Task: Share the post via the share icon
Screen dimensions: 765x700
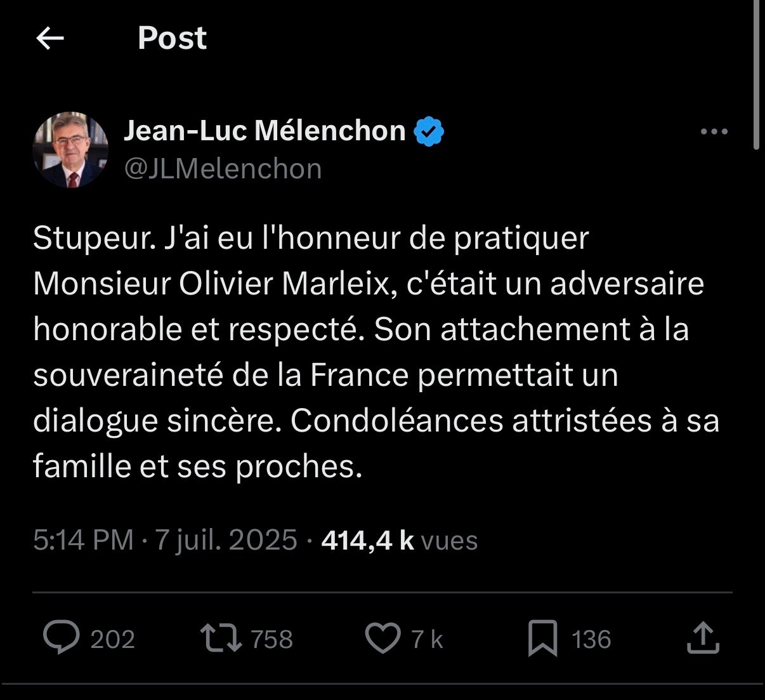Action: pyautogui.click(x=703, y=638)
